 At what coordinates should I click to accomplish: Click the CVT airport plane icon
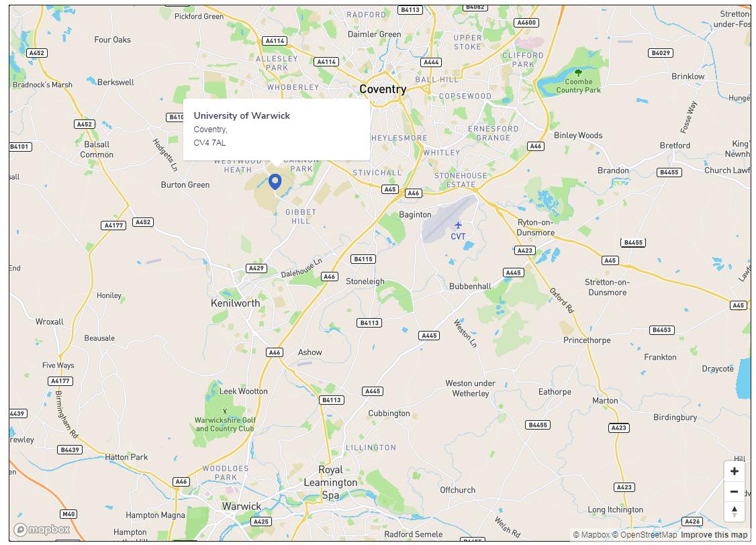458,225
